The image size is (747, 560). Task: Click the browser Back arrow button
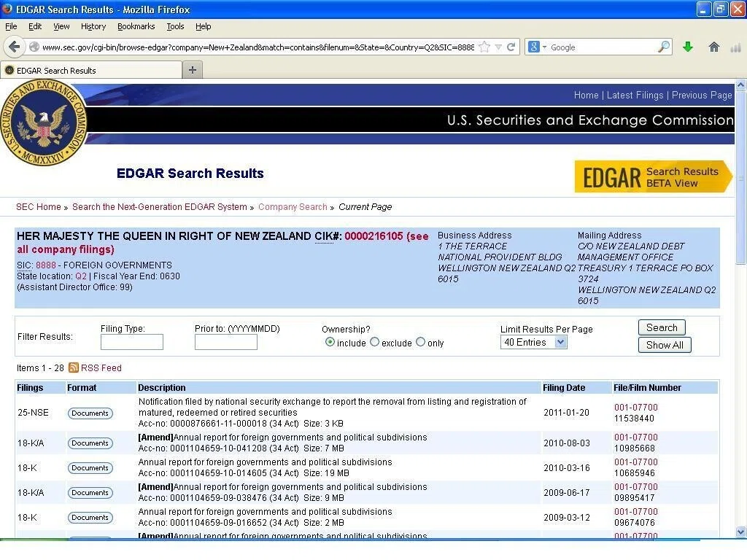tap(15, 47)
